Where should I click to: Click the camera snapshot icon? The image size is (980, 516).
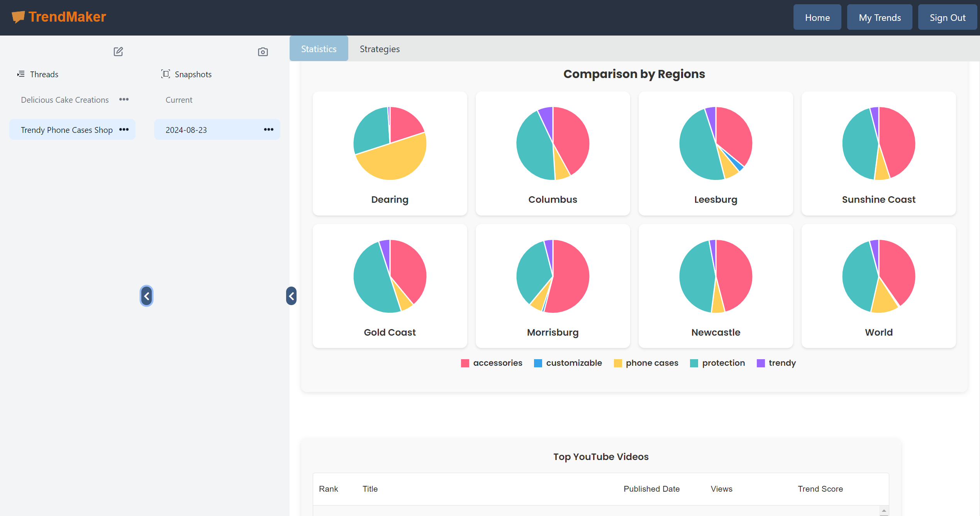pos(263,52)
